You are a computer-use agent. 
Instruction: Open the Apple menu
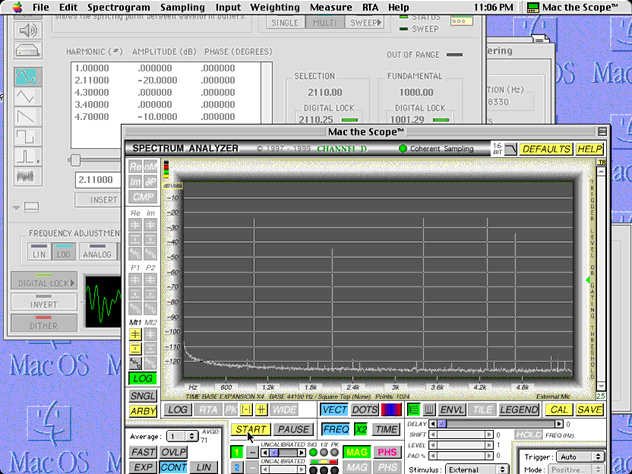[17, 7]
